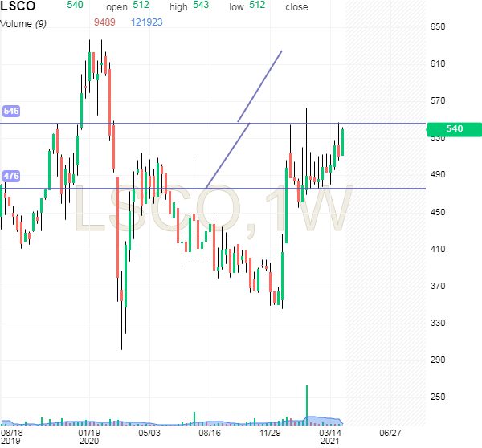Click the 'close' label in header
The width and height of the screenshot is (482, 448).
click(296, 7)
